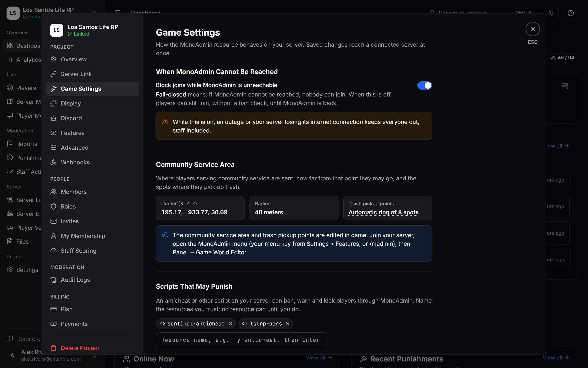Toggle light/dark theme sun icon
This screenshot has width=588, height=368.
pos(551,13)
